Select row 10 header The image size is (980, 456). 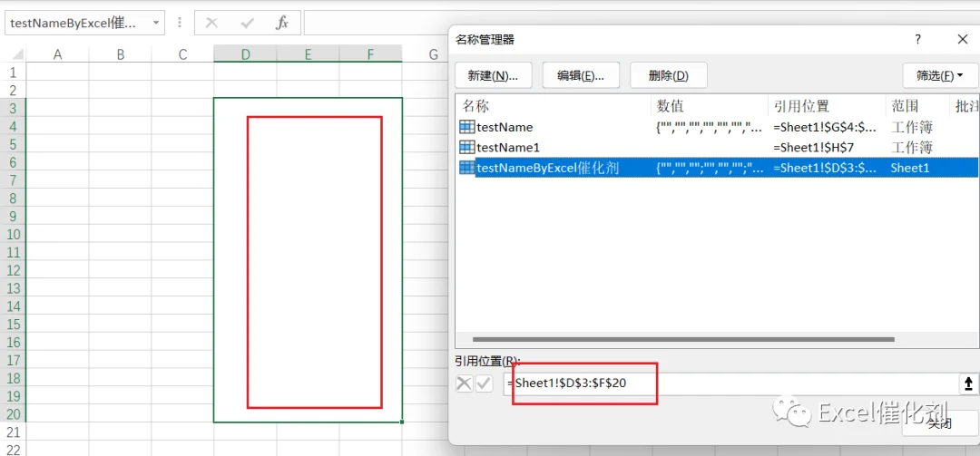click(13, 234)
